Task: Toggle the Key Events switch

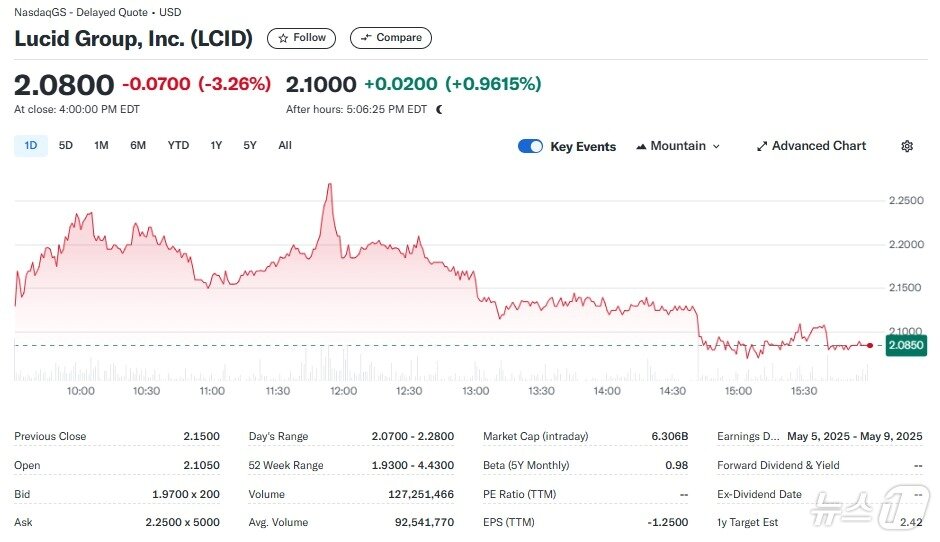Action: (530, 146)
